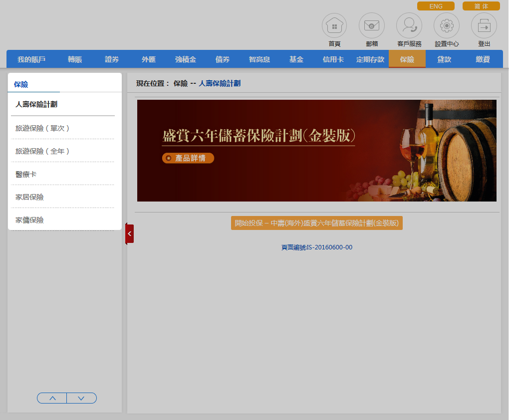509x420 pixels.
Task: Click the Logout (登出) icon
Action: pos(484,26)
